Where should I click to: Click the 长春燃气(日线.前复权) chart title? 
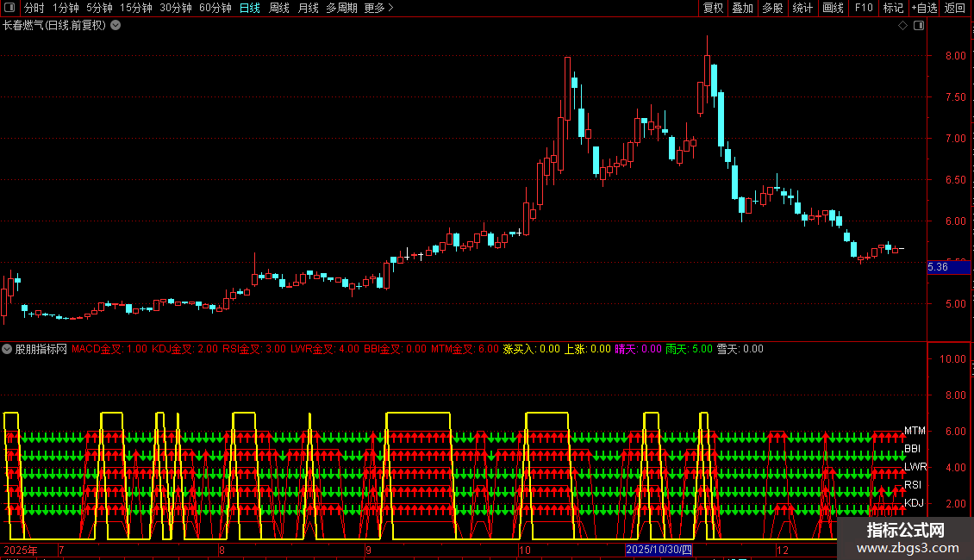[x=54, y=26]
